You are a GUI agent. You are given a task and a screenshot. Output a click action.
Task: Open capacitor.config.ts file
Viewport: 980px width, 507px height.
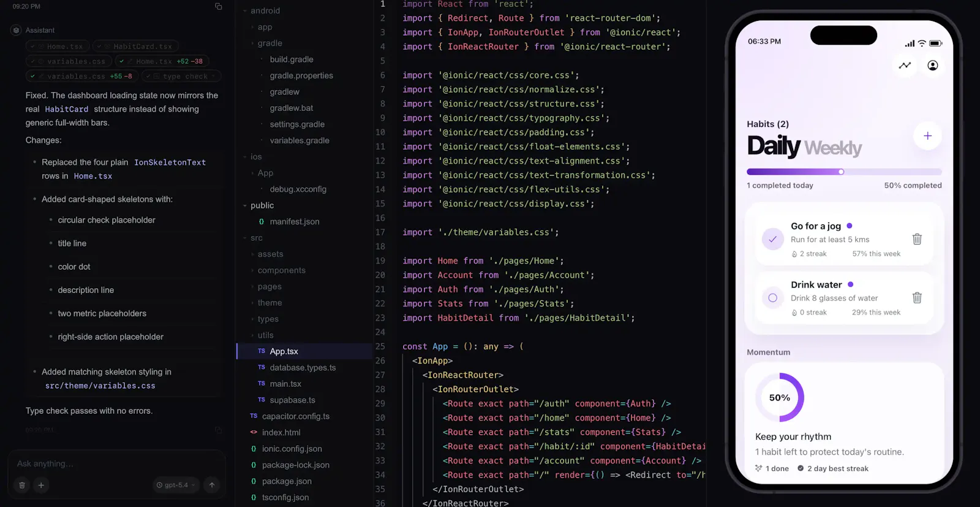296,416
